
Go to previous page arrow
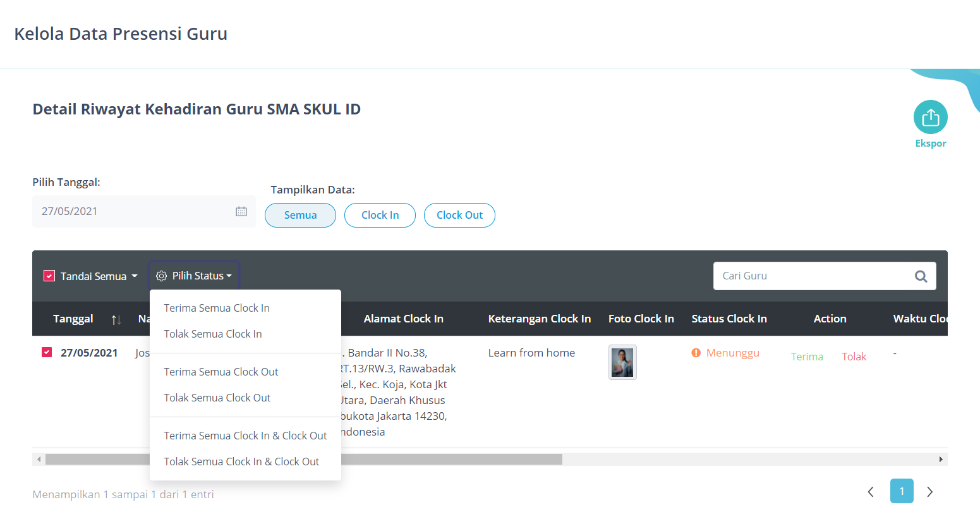[x=871, y=492]
